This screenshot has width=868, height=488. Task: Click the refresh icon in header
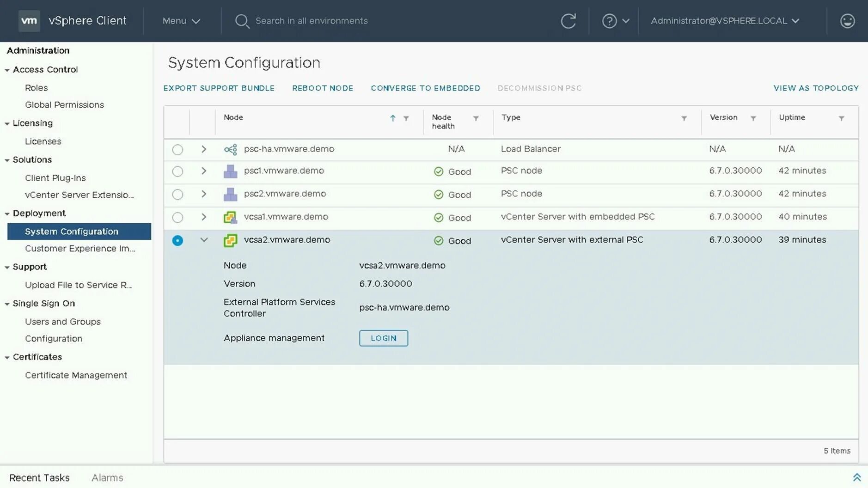(568, 21)
